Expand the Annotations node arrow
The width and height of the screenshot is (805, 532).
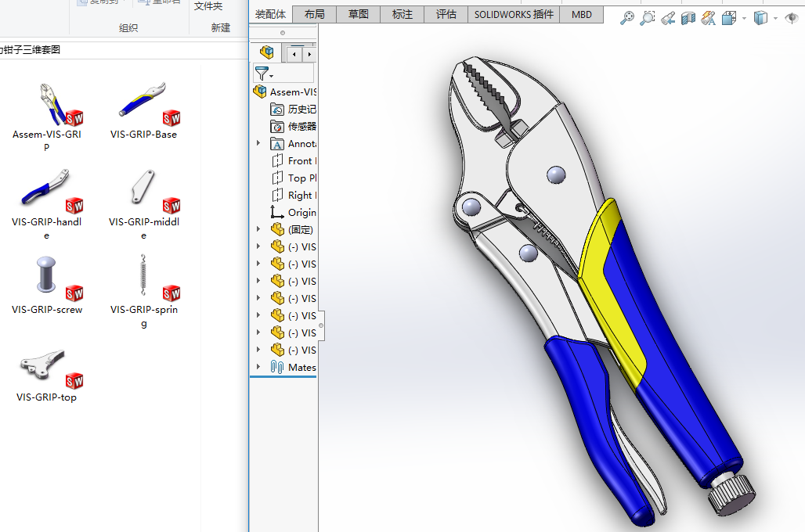(x=258, y=144)
